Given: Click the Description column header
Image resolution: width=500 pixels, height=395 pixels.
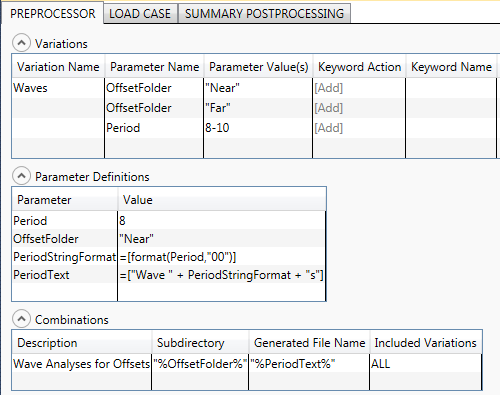Looking at the screenshot, I should (x=82, y=343).
